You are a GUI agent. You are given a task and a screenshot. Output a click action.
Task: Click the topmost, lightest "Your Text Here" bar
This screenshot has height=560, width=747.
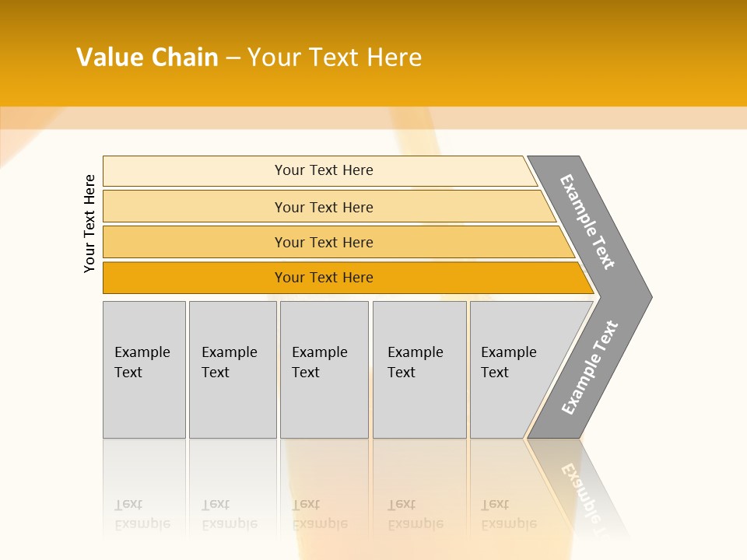(323, 170)
